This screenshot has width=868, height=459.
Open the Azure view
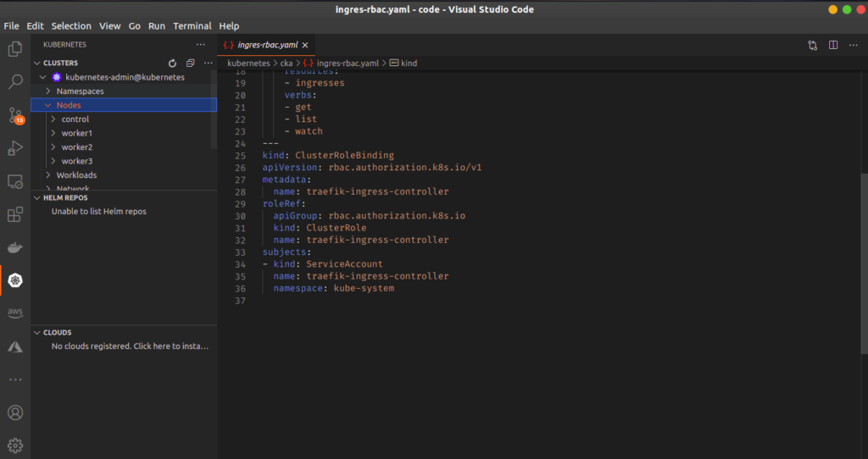15,346
